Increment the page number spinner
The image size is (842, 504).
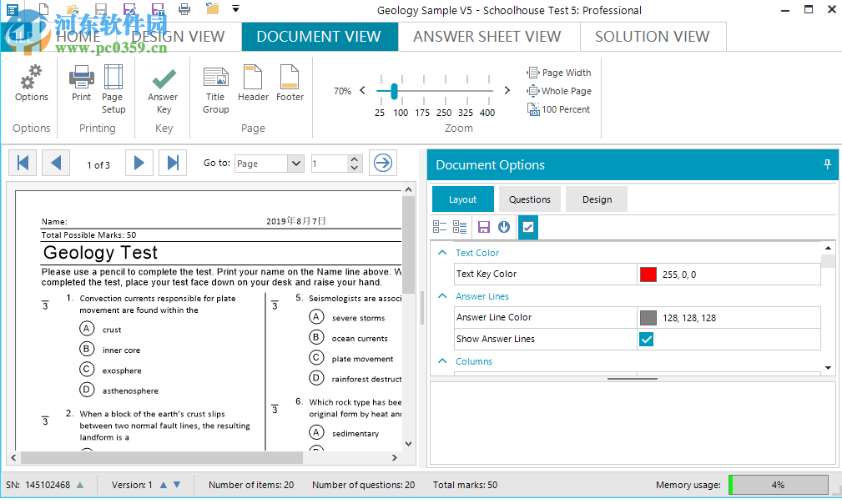coord(354,159)
